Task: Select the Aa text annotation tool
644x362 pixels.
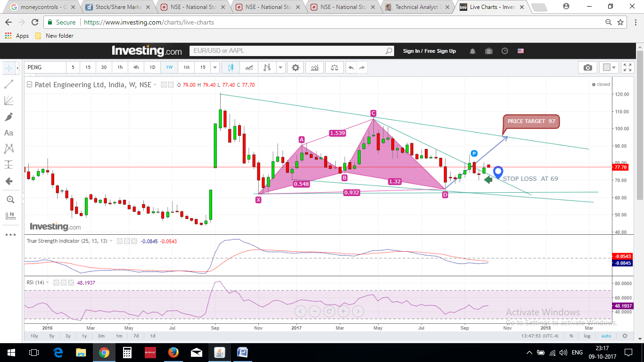Action: [8, 133]
